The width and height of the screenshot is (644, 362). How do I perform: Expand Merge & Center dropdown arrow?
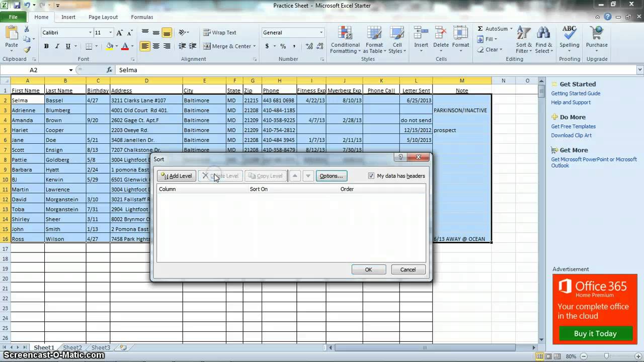point(255,46)
